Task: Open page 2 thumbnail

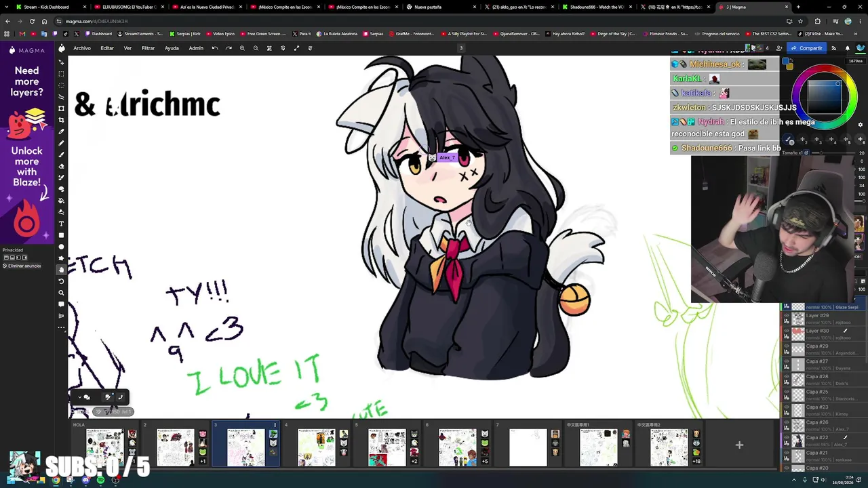Action: [x=176, y=447]
